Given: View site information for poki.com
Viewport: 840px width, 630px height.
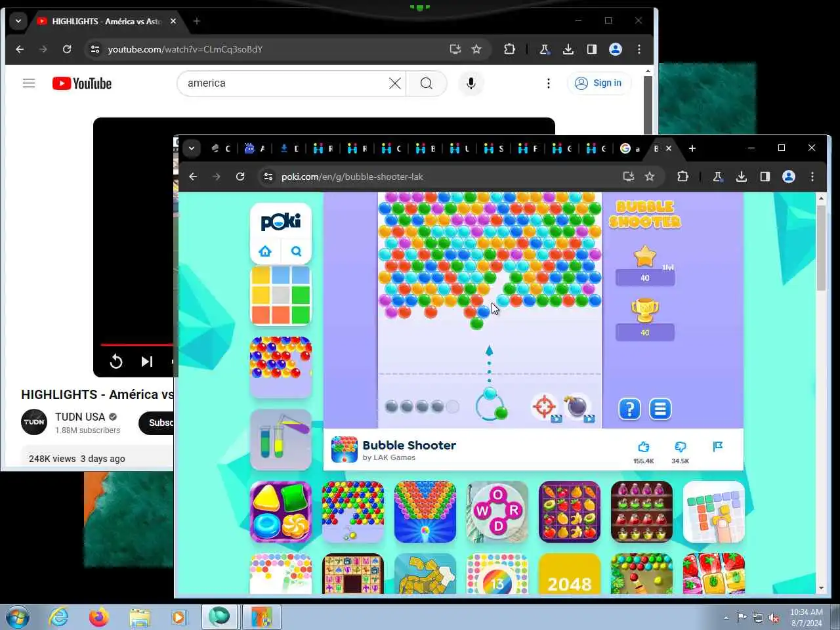Looking at the screenshot, I should [268, 177].
